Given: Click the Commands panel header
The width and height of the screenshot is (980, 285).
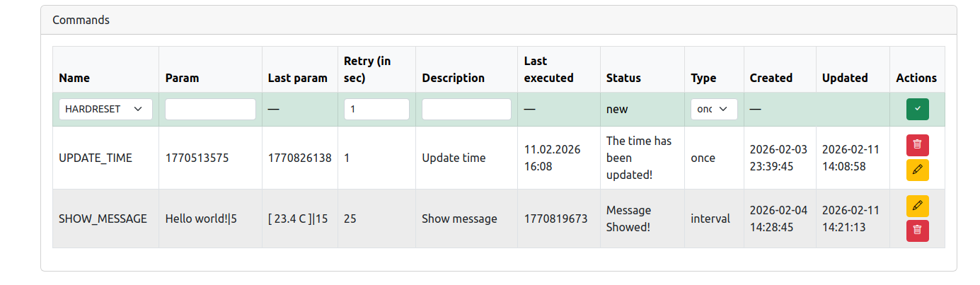Looking at the screenshot, I should [x=81, y=20].
